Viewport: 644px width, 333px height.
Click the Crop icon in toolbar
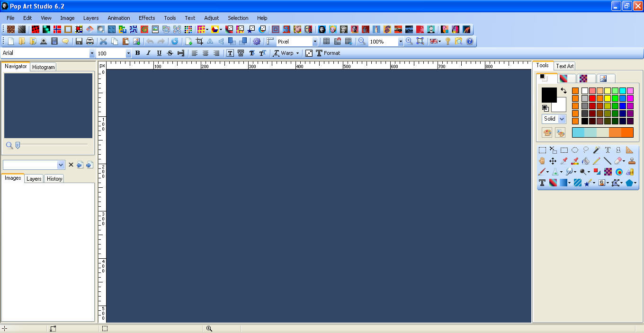(x=200, y=42)
